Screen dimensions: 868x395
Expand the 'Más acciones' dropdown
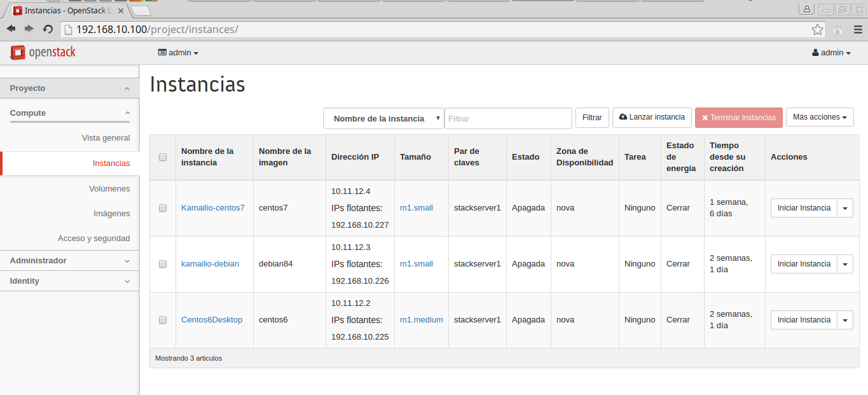point(819,117)
